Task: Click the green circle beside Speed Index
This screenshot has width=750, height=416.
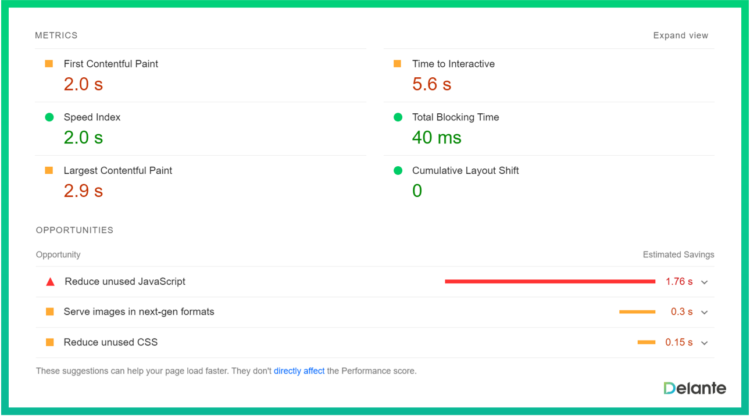Action: [48, 117]
